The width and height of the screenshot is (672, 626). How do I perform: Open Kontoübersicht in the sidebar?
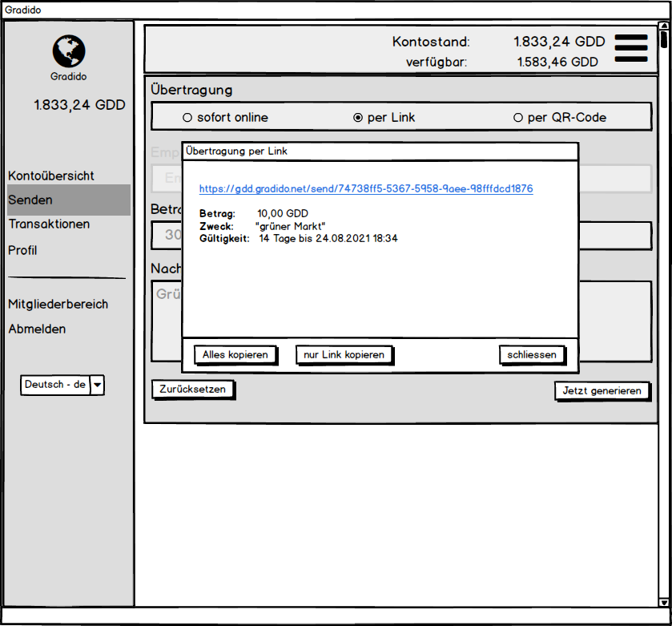51,176
